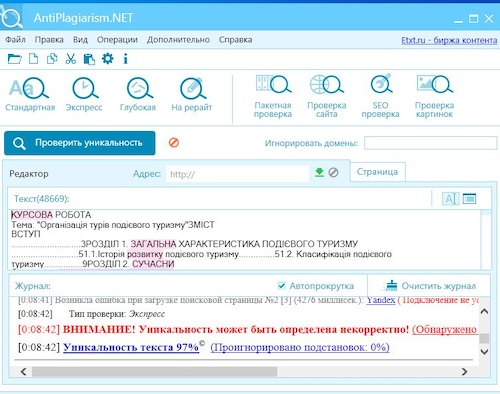Open file via folder icon in toolbar
This screenshot has height=394, width=500.
[14, 59]
